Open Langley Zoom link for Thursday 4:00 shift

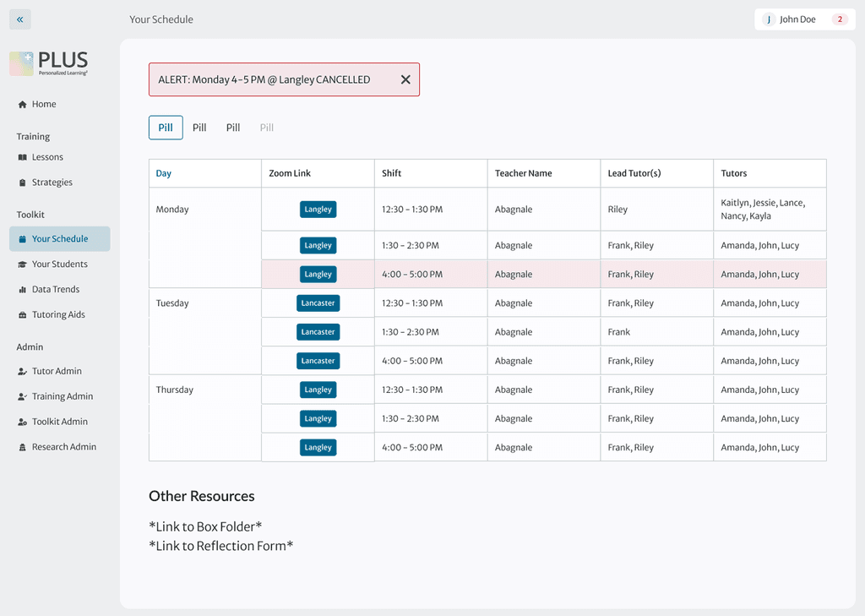[x=318, y=448]
